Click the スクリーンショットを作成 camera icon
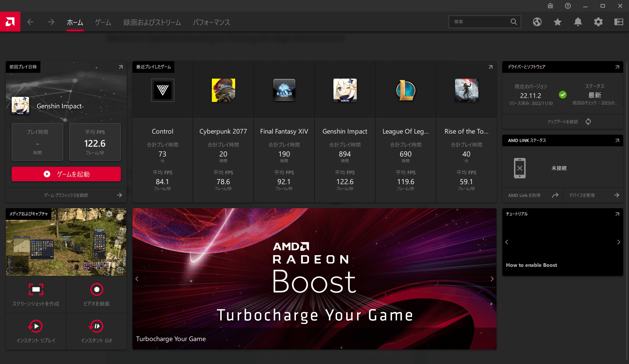The width and height of the screenshot is (629, 364). [x=35, y=289]
